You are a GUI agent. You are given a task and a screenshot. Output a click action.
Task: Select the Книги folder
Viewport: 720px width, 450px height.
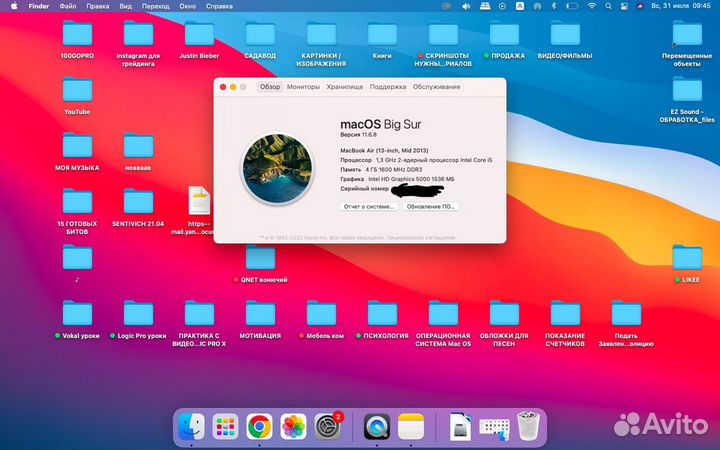click(382, 34)
